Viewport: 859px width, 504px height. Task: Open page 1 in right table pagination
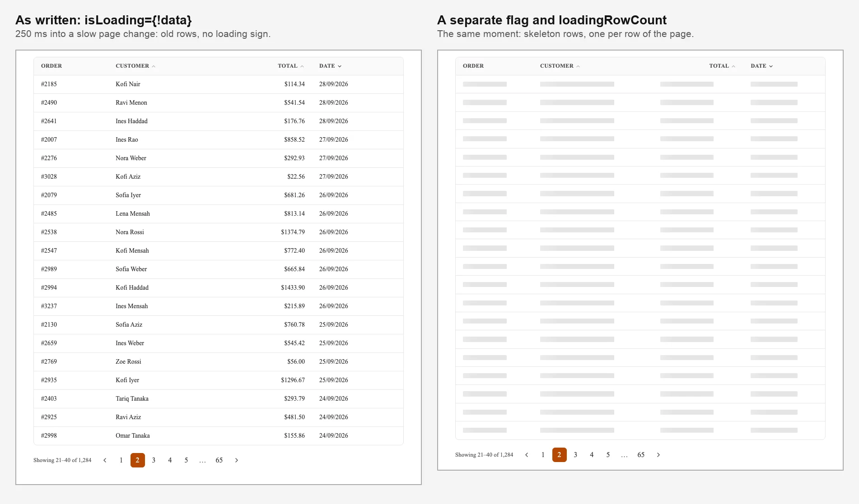[543, 455]
